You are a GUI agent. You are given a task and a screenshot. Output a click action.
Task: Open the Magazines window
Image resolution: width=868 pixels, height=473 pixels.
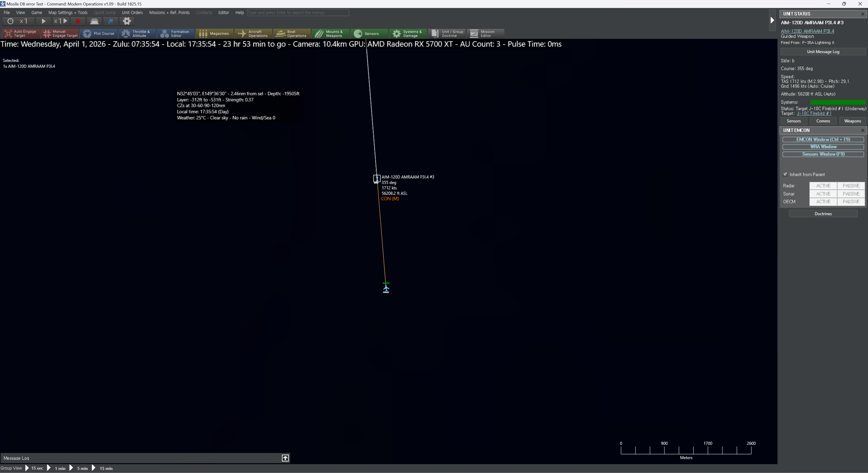(x=214, y=34)
